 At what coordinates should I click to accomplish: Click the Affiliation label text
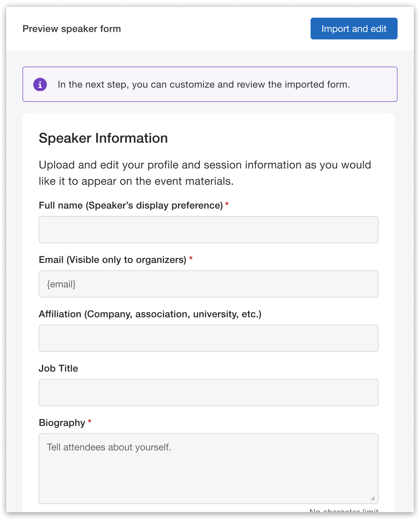[150, 314]
